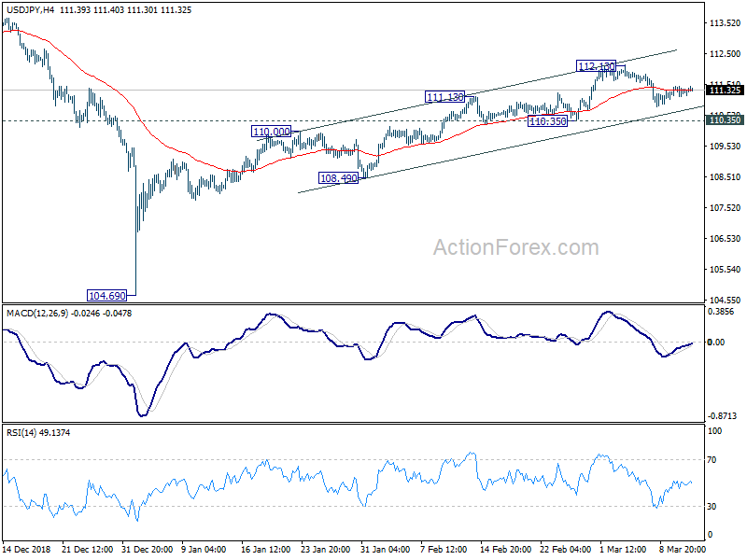The image size is (747, 560).
Task: Click the current price tag 111.325
Action: coord(725,90)
